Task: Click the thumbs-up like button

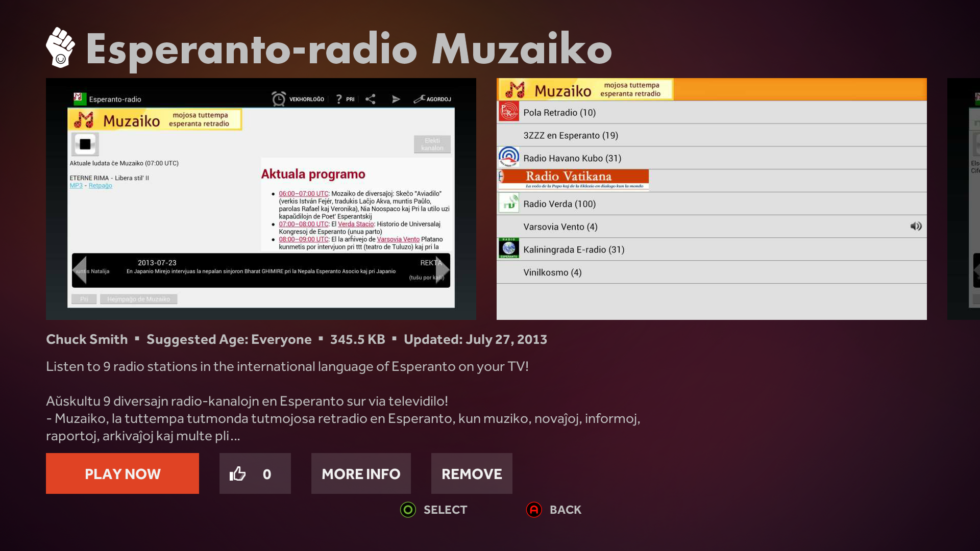Action: tap(255, 473)
